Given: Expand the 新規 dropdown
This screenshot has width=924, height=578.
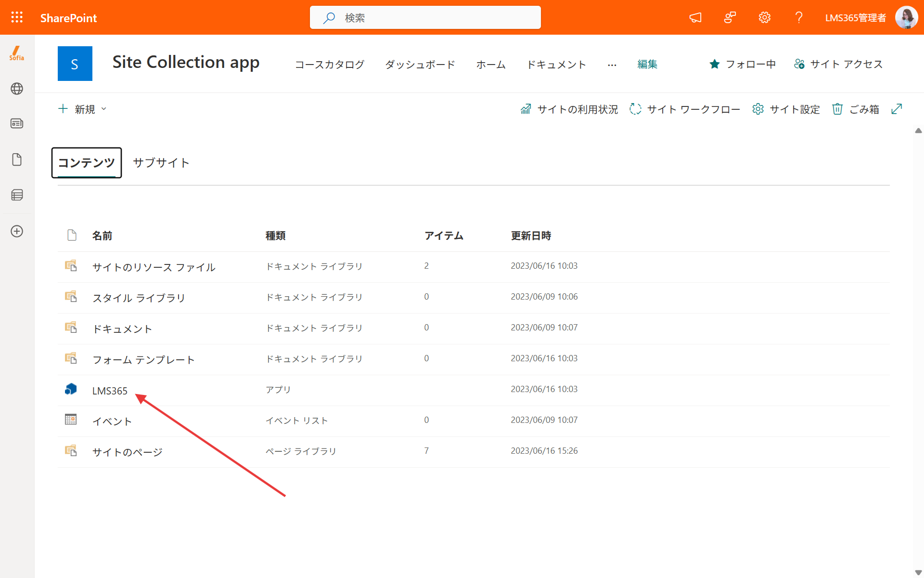Looking at the screenshot, I should [x=82, y=109].
